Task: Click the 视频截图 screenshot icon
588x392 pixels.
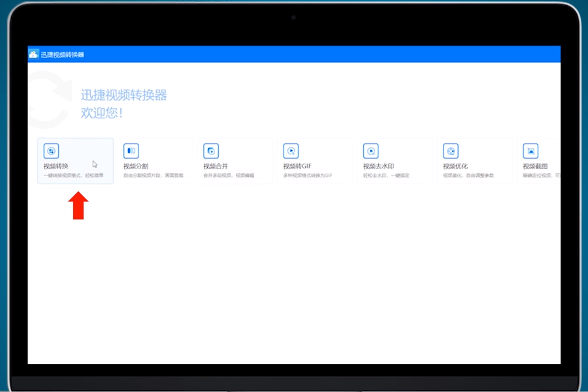Action: click(x=531, y=151)
